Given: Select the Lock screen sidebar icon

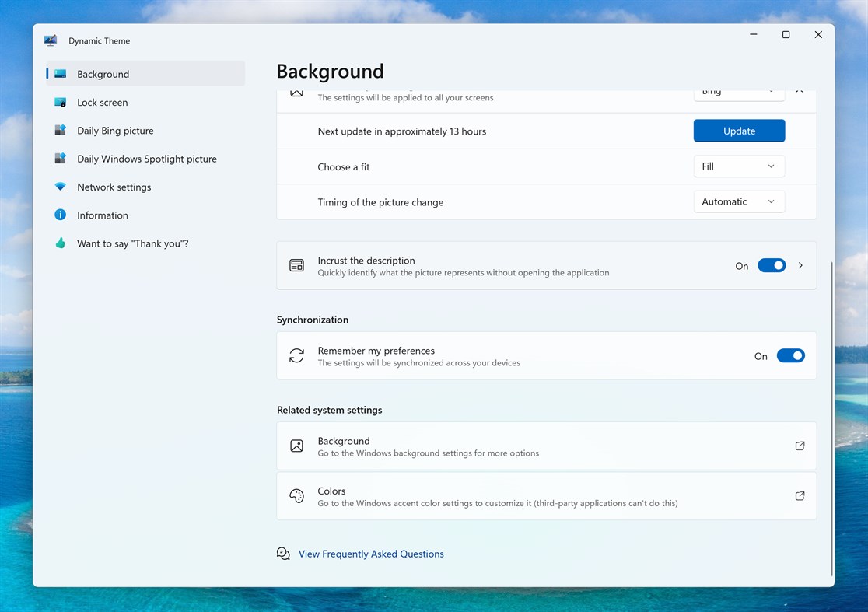Looking at the screenshot, I should tap(60, 102).
